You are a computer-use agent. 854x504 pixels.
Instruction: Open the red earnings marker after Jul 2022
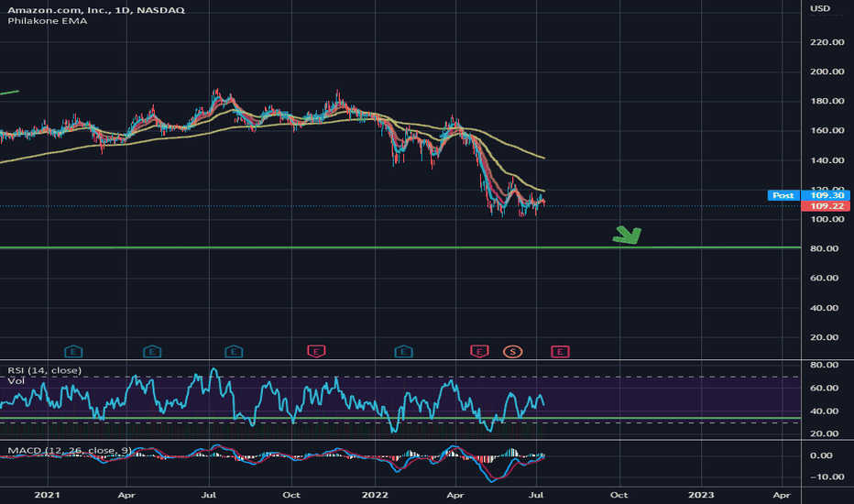tap(560, 352)
